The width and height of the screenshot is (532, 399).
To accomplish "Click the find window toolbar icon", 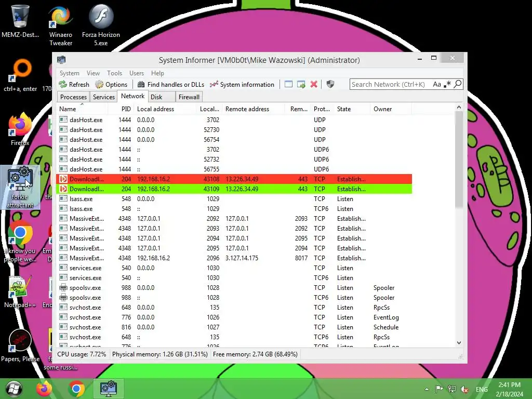I will [288, 84].
